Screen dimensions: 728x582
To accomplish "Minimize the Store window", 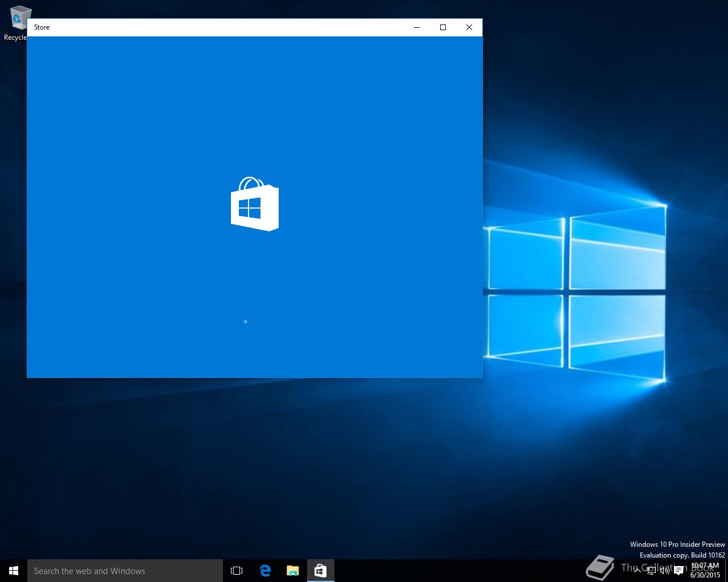I will coord(417,27).
